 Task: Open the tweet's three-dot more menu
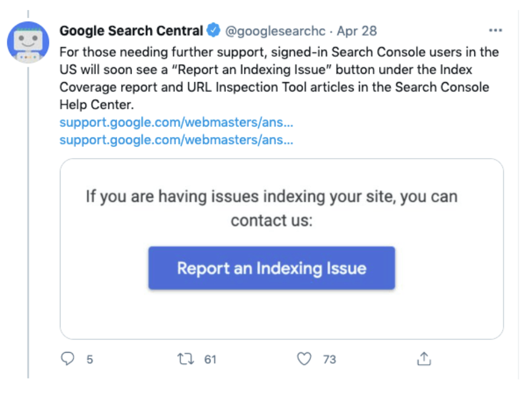[x=495, y=31]
